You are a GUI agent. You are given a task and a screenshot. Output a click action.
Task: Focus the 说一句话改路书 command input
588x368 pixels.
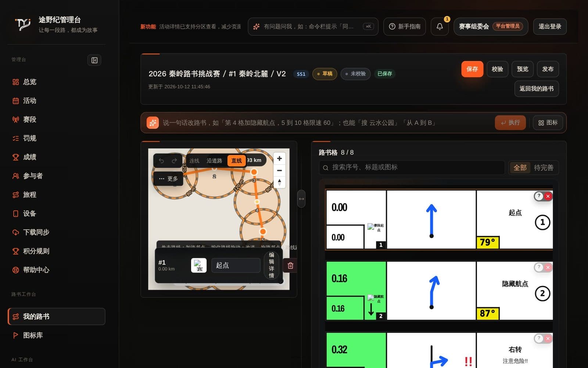point(325,123)
